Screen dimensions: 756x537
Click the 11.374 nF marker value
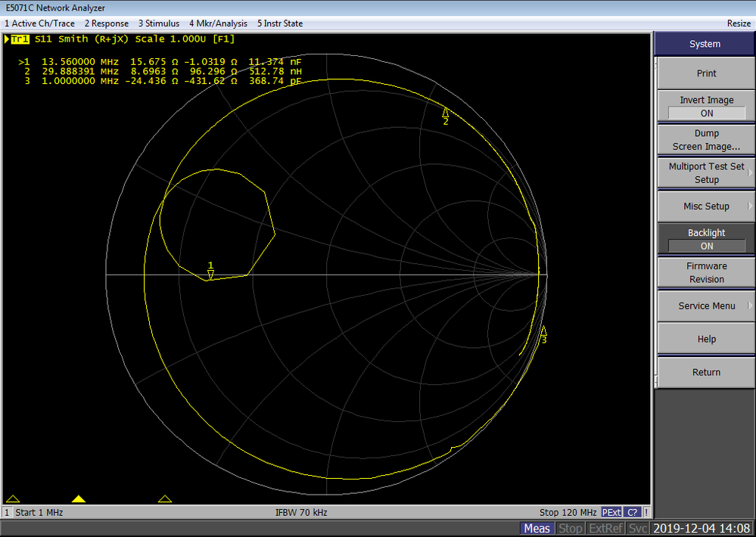275,62
